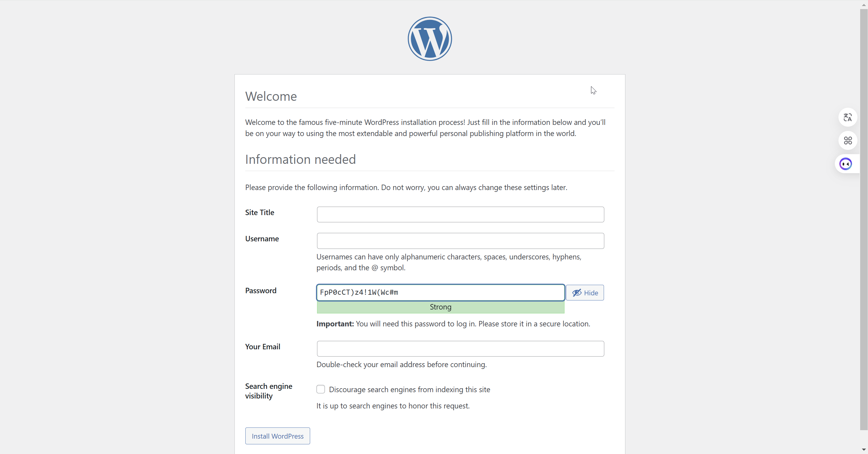Click the Password label
This screenshot has width=868, height=454.
click(x=260, y=291)
